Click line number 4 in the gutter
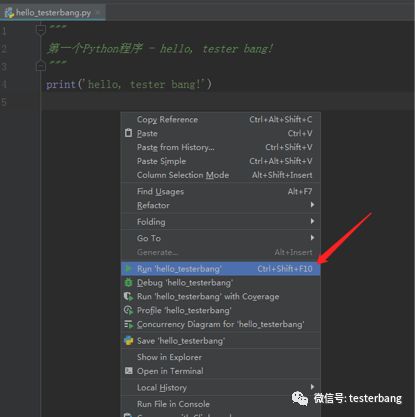The image size is (415, 417). [x=4, y=84]
